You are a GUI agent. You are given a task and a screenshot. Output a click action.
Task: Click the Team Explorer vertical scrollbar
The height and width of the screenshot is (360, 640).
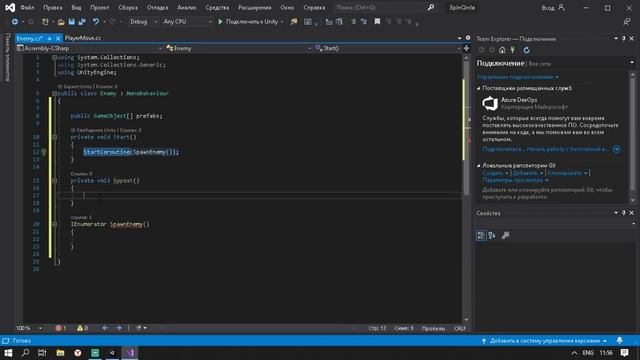tap(632, 137)
